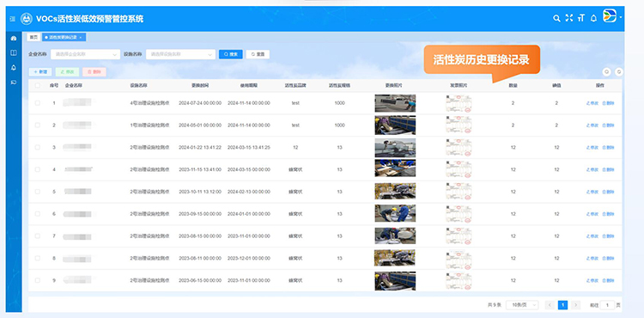Click the user avatar in the header
Viewport: 644px width, 318px height.
[610, 15]
